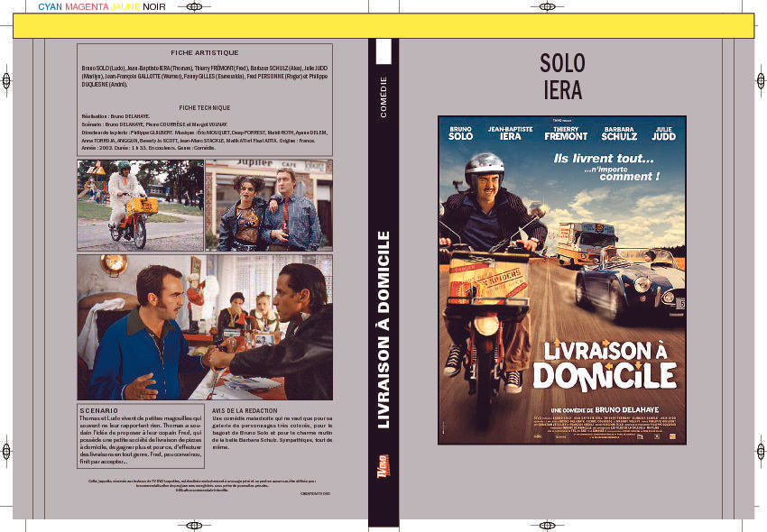
Task: Select the AVIS DE LA REDACTION heading
Action: [x=245, y=411]
